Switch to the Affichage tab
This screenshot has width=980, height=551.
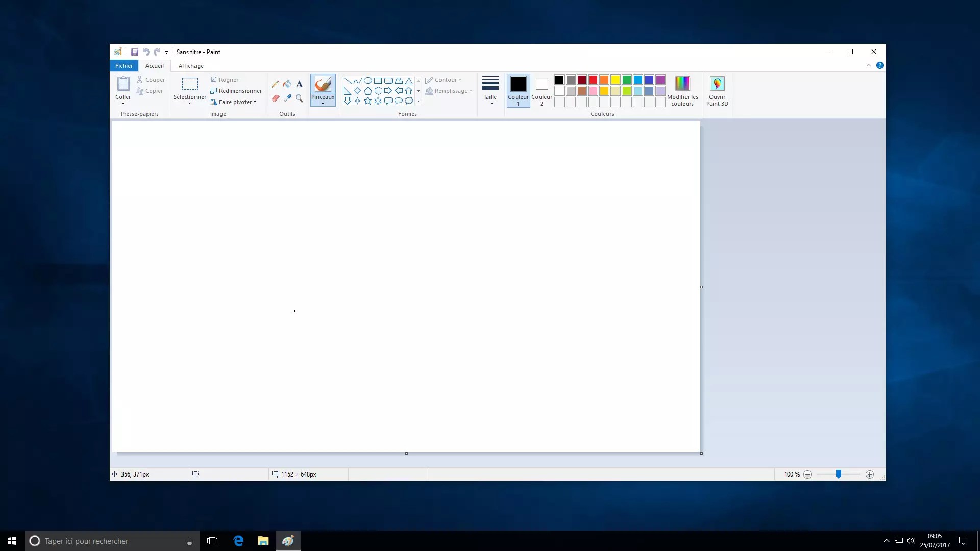coord(191,66)
